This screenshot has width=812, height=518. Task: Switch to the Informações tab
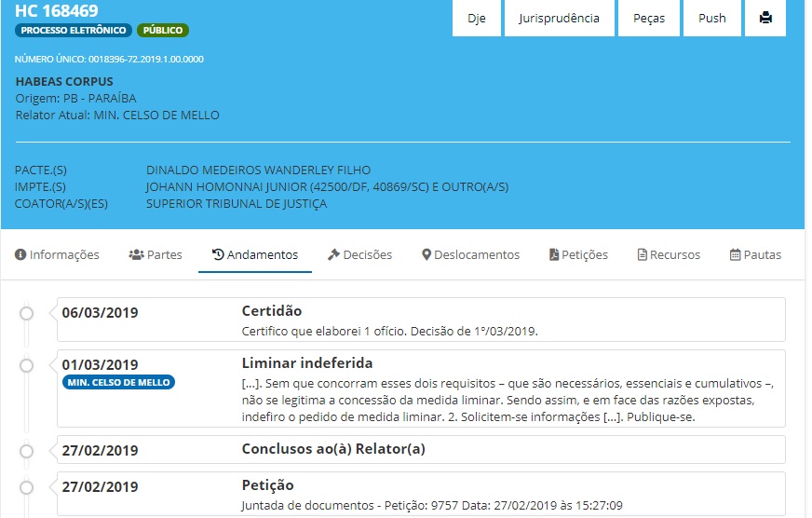click(x=57, y=254)
